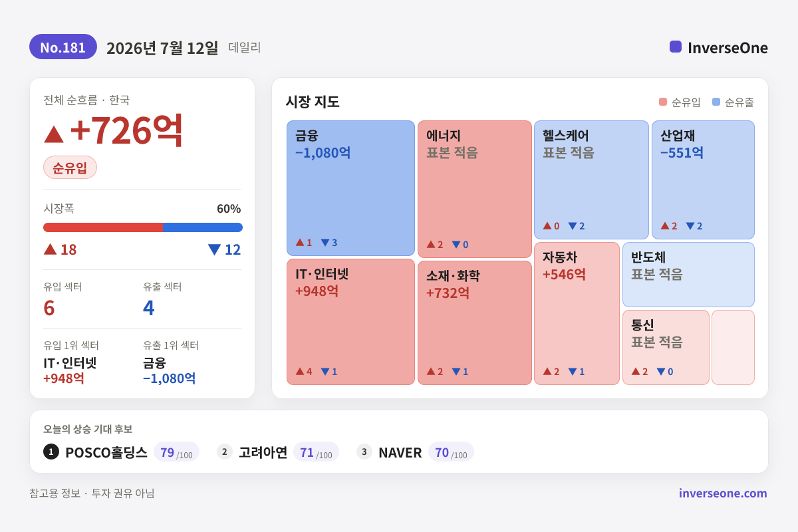
Task: Select the 자동차 sector tile
Action: click(577, 313)
